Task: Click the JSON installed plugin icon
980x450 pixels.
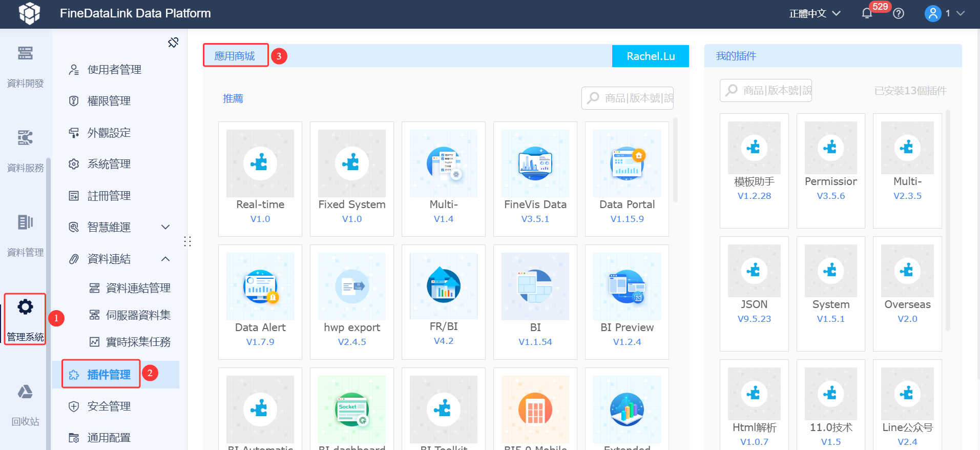Action: point(754,271)
